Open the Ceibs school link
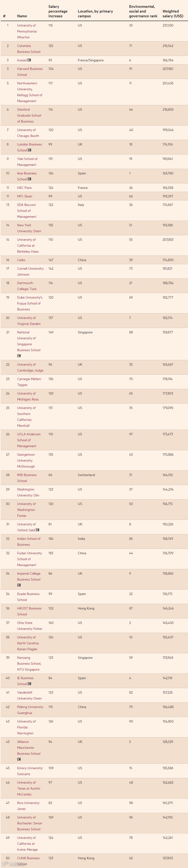Screen dimensions: 188x868 coord(21,260)
